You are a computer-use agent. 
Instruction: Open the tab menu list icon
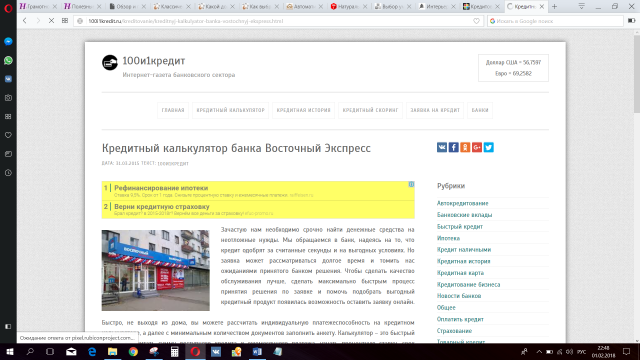(582, 6)
